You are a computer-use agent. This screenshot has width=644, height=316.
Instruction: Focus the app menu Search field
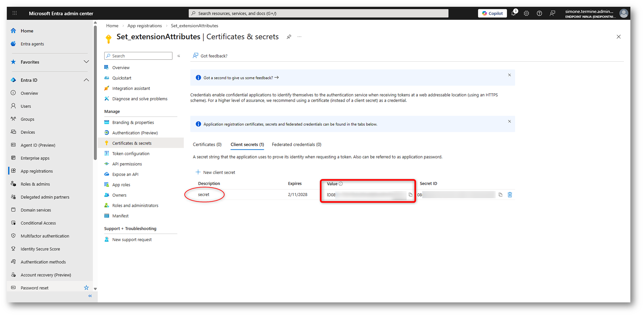(138, 56)
